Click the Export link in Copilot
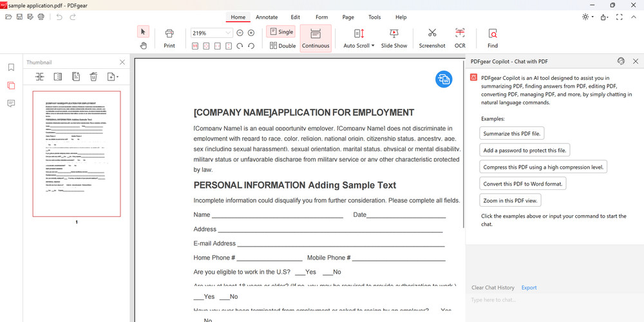644x322 pixels. pos(529,287)
